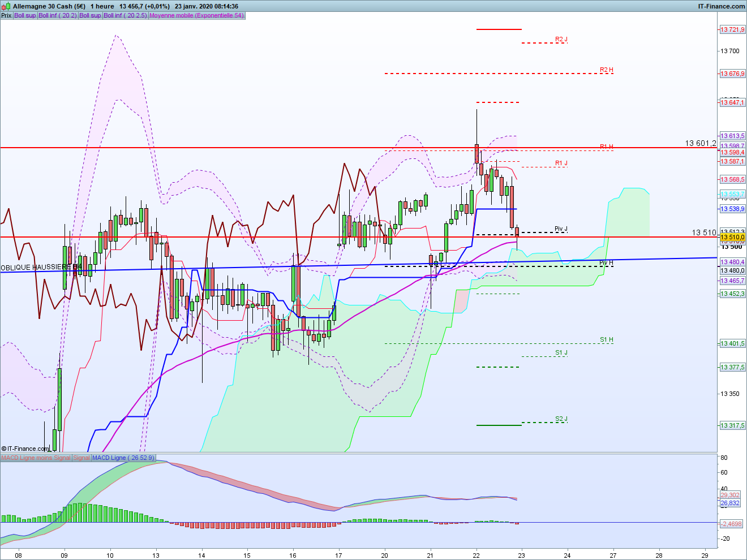Viewport: 747px width, 560px height.
Task: Click the yellow 13 510,0 current price label
Action: pos(732,237)
